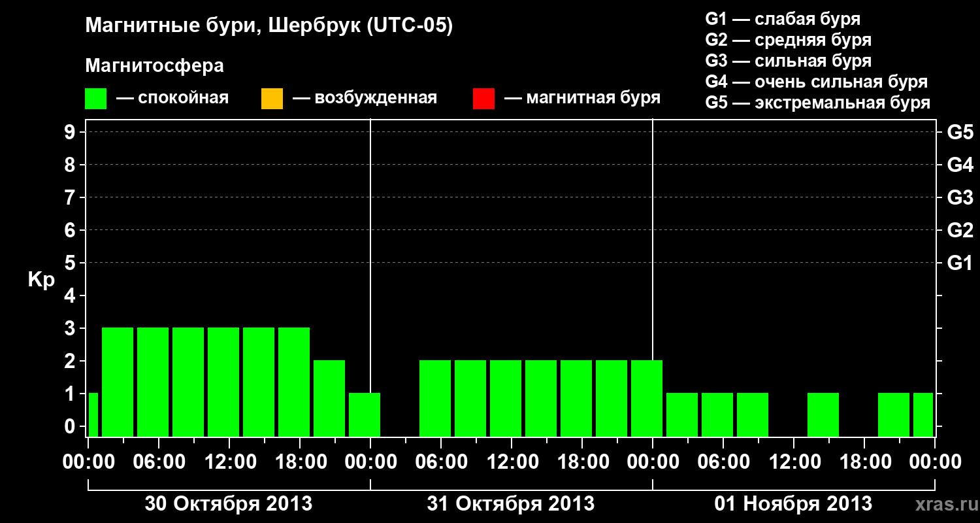The height and width of the screenshot is (523, 980).
Task: Click the isolated Kp 1 bar after 12:00 November 1
Action: point(823,414)
